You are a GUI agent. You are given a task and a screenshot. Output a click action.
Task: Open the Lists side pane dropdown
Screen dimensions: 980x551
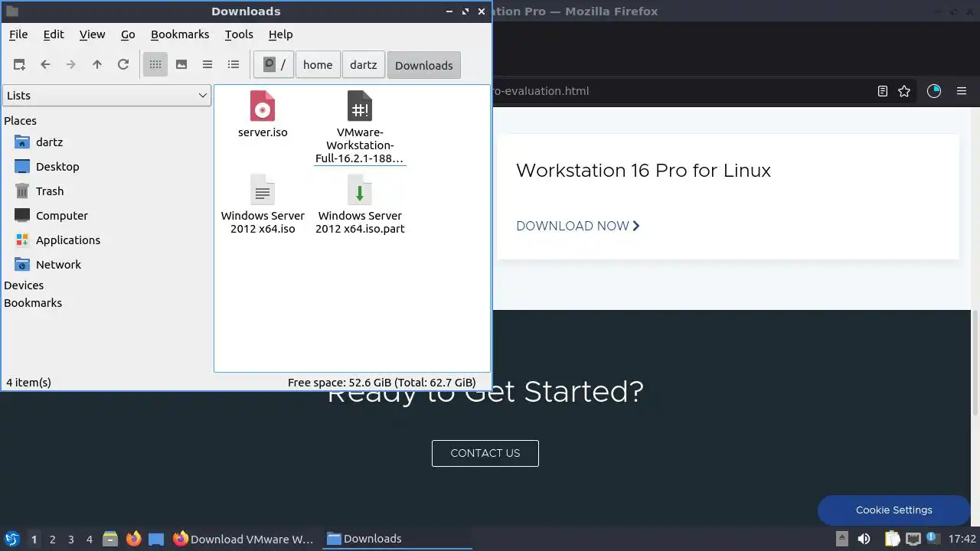[x=106, y=96]
